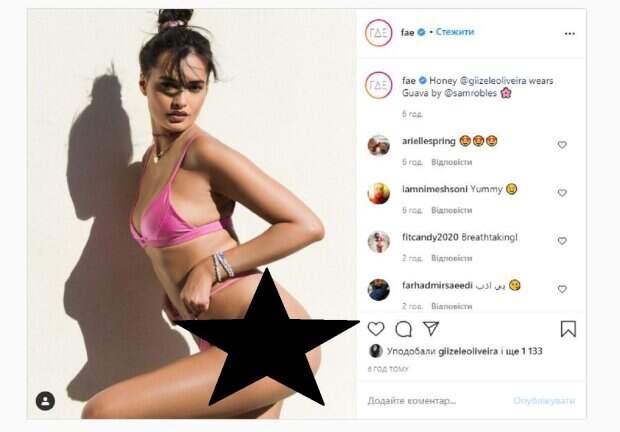
Task: View the 1 133 other likes
Action: pos(531,351)
